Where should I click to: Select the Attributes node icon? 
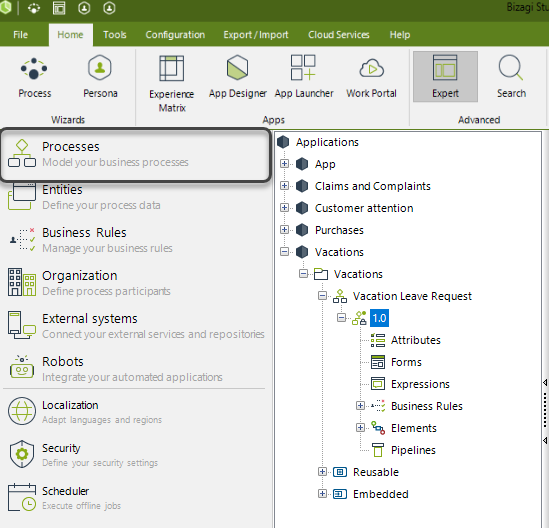pyautogui.click(x=378, y=340)
